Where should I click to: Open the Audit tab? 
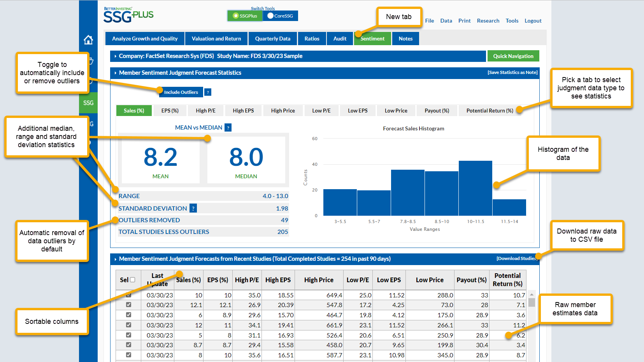click(x=340, y=39)
